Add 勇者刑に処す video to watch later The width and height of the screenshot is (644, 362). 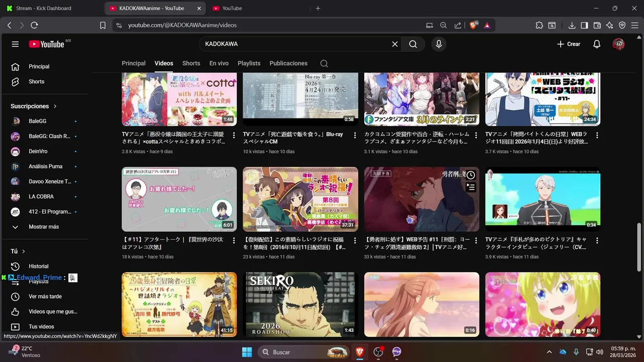470,175
